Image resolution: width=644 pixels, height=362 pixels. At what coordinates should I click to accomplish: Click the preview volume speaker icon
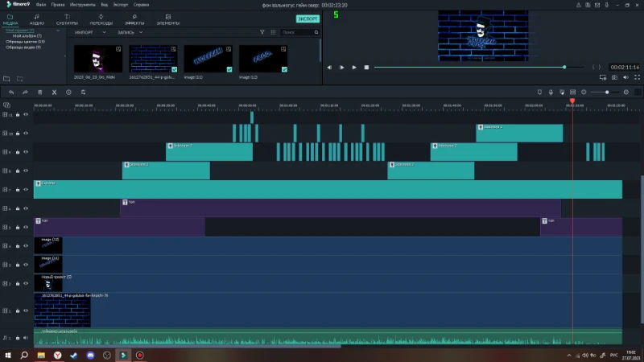coord(625,77)
